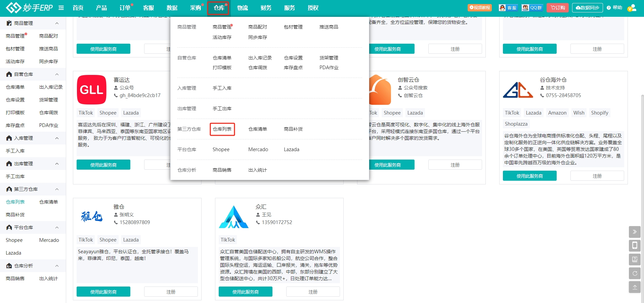Screen dimensions: 644x303
Task: Collapse the 第三方仓库 sidebar section
Action: (57, 189)
